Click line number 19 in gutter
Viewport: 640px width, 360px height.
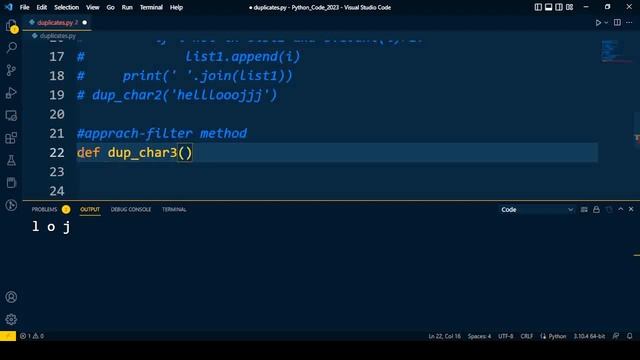coord(57,95)
